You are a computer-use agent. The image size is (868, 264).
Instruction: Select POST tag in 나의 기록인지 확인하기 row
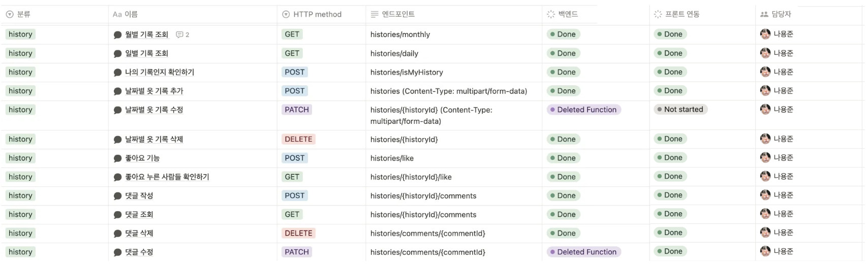pos(295,72)
